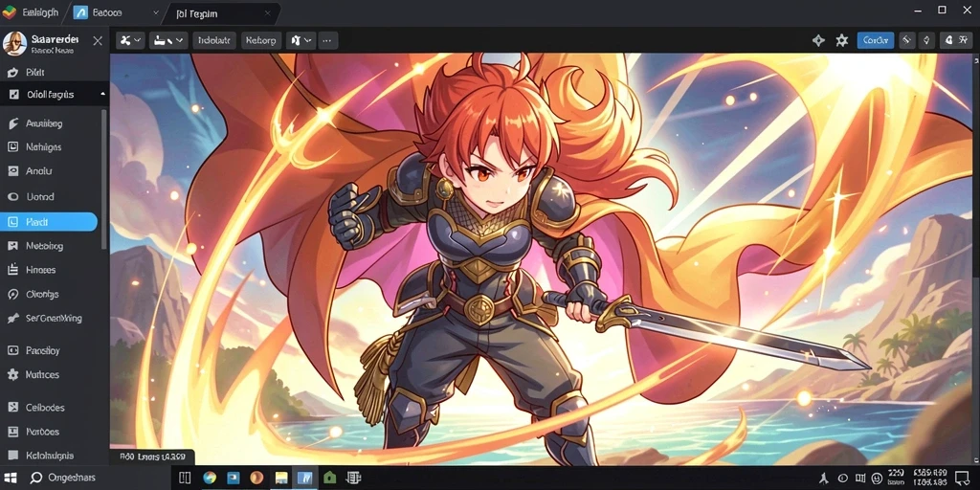This screenshot has width=980, height=490.
Task: Click the four-point star icon beside the gear
Action: tap(818, 40)
